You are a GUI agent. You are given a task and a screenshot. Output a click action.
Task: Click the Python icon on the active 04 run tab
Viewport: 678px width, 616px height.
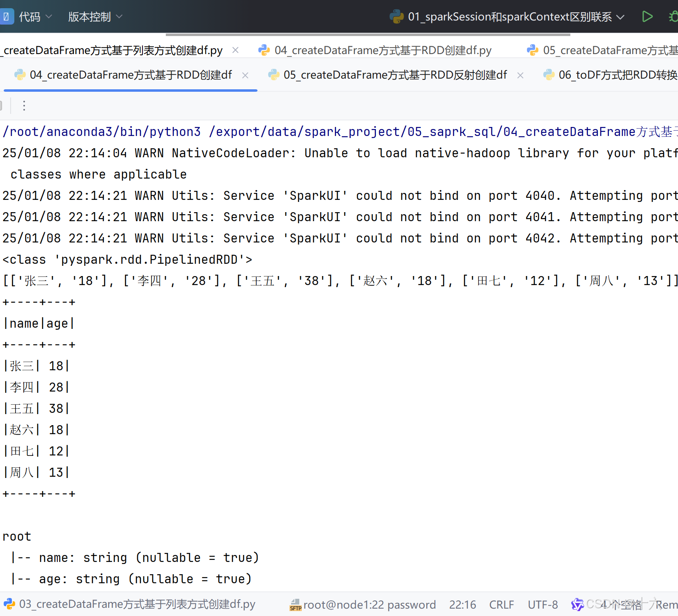20,75
